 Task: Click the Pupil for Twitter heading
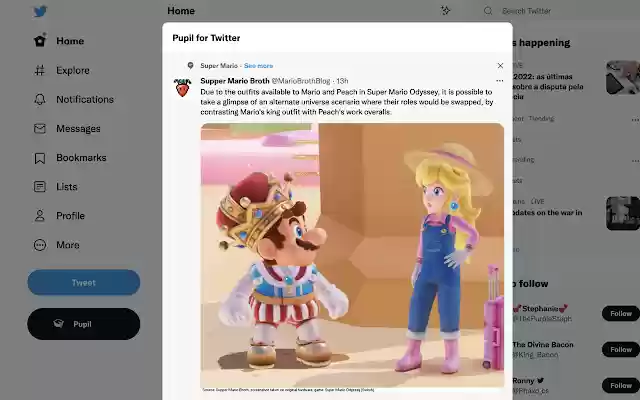pos(206,38)
